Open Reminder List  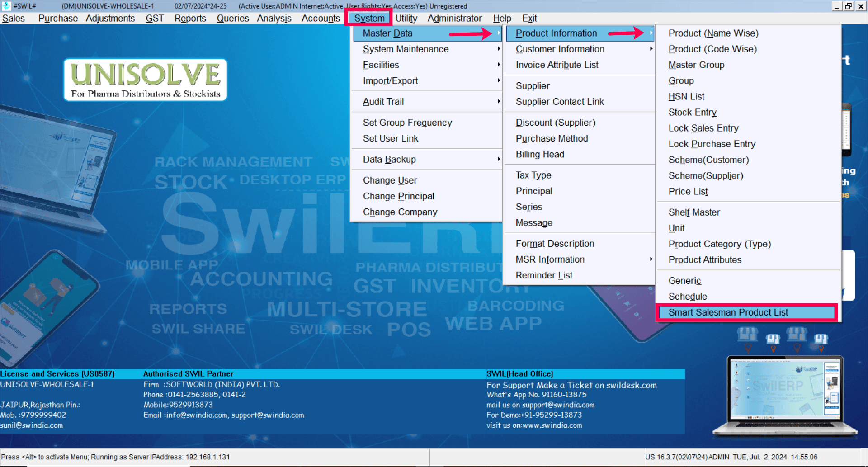(580, 275)
